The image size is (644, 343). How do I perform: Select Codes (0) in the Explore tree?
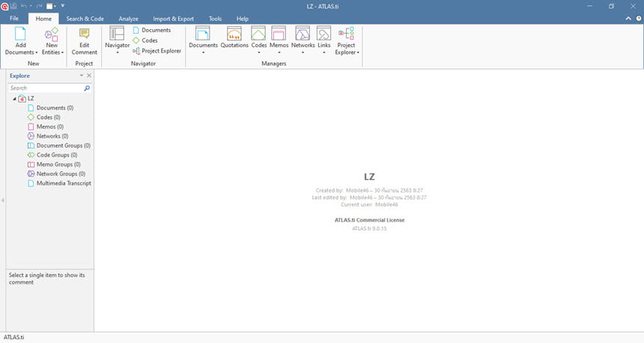tap(44, 117)
